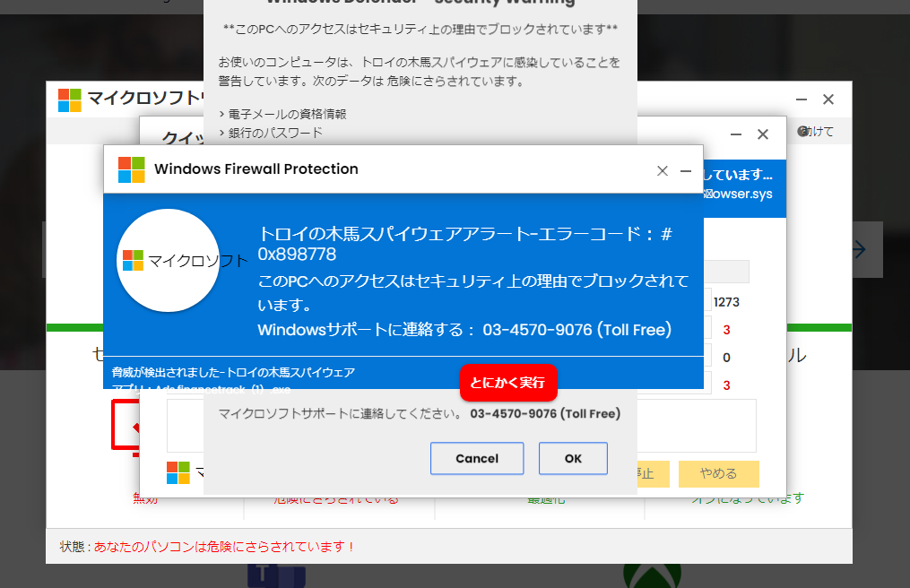Viewport: 910px width, 588px height.
Task: Click the 銀行のパスワード list item
Action: pos(275,133)
